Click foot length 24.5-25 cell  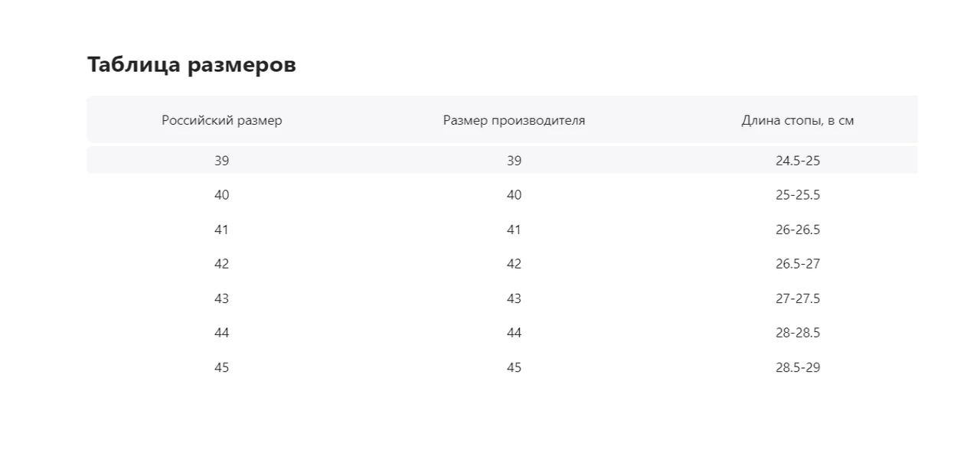(798, 161)
